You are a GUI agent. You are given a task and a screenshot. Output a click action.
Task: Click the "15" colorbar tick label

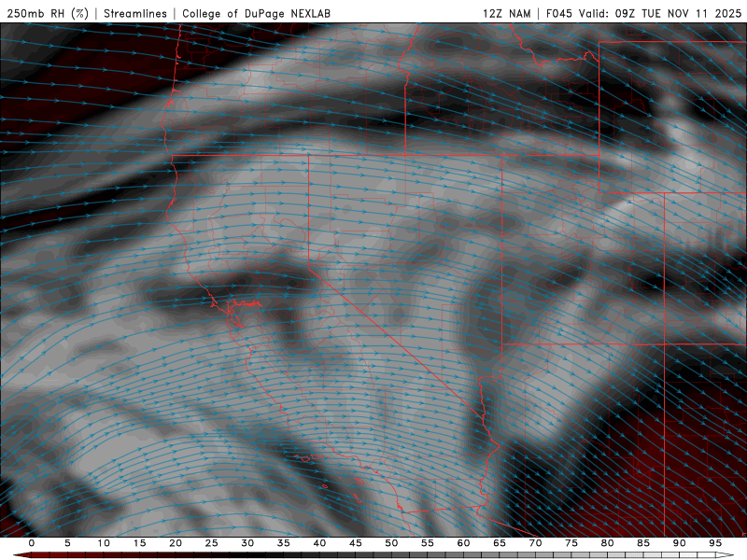[x=139, y=543]
